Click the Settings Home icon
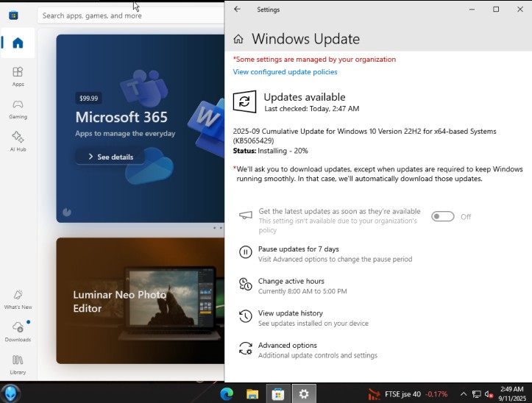 tap(238, 39)
